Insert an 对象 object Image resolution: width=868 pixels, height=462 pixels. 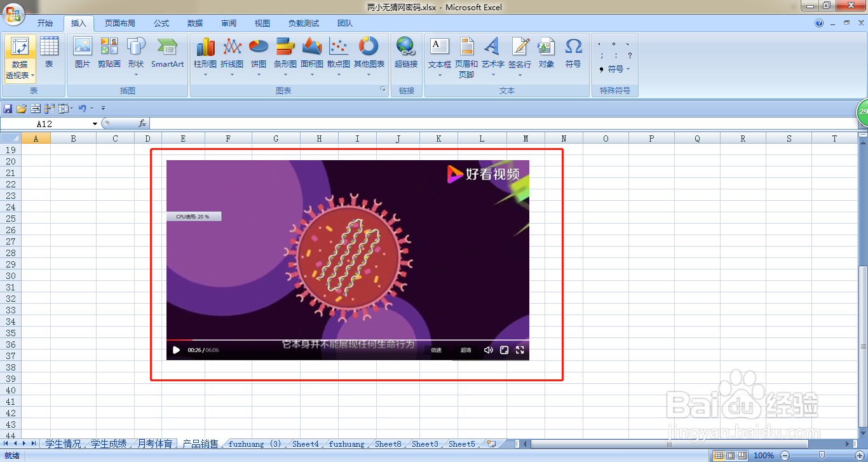pyautogui.click(x=546, y=53)
